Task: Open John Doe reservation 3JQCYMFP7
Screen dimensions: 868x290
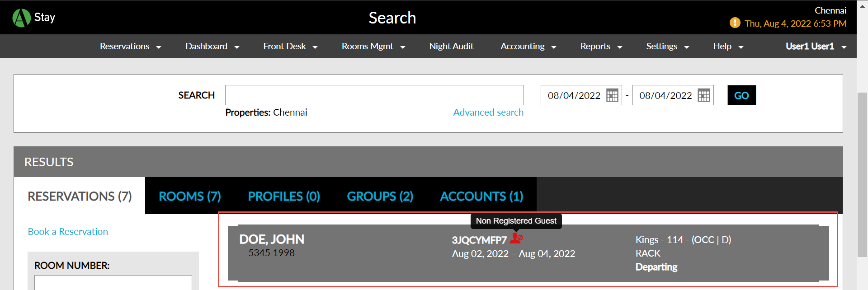Action: (479, 240)
